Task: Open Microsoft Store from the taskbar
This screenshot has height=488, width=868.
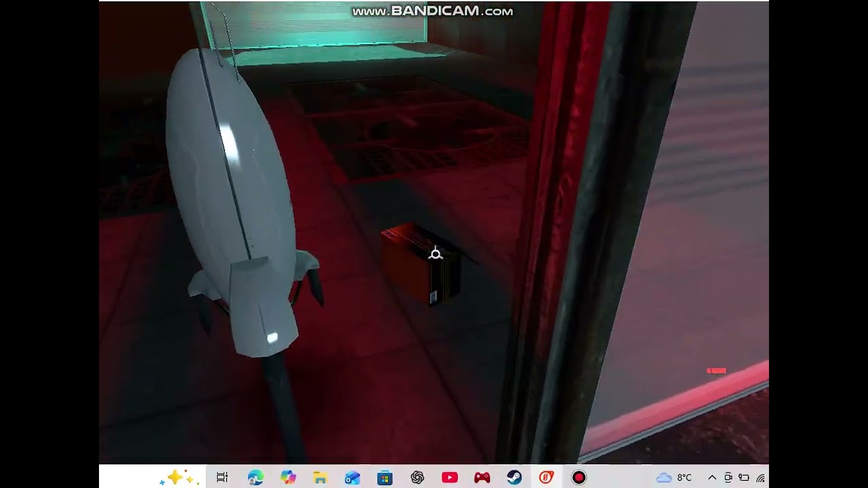Action: pos(384,478)
